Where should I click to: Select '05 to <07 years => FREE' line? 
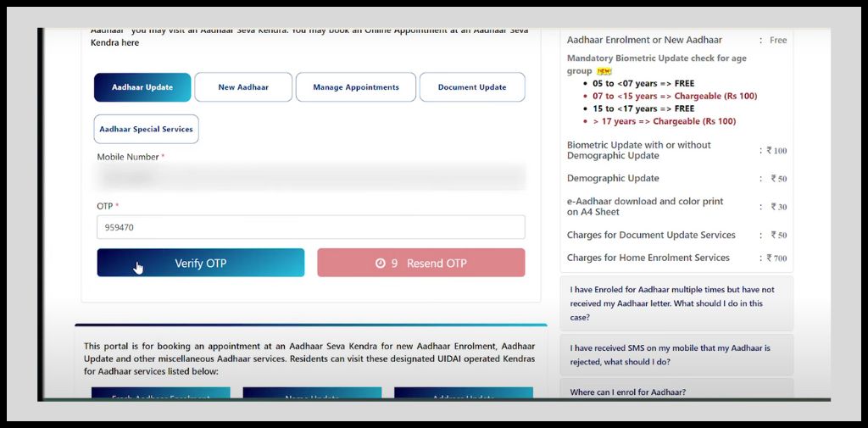click(643, 84)
